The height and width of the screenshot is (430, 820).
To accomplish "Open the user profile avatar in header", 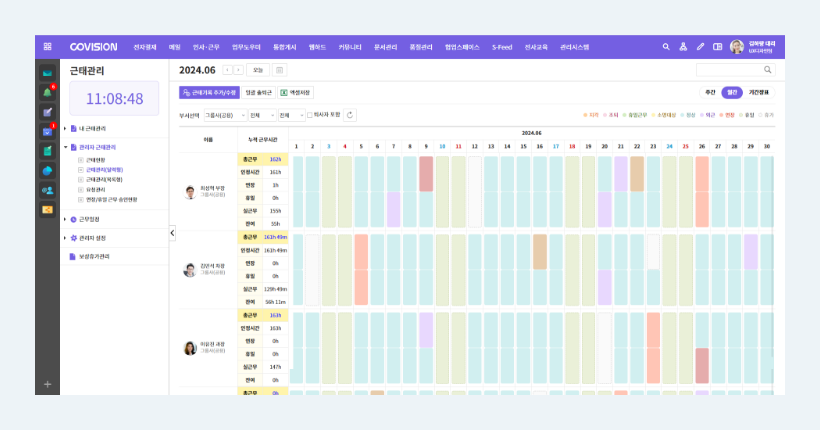I will point(737,47).
